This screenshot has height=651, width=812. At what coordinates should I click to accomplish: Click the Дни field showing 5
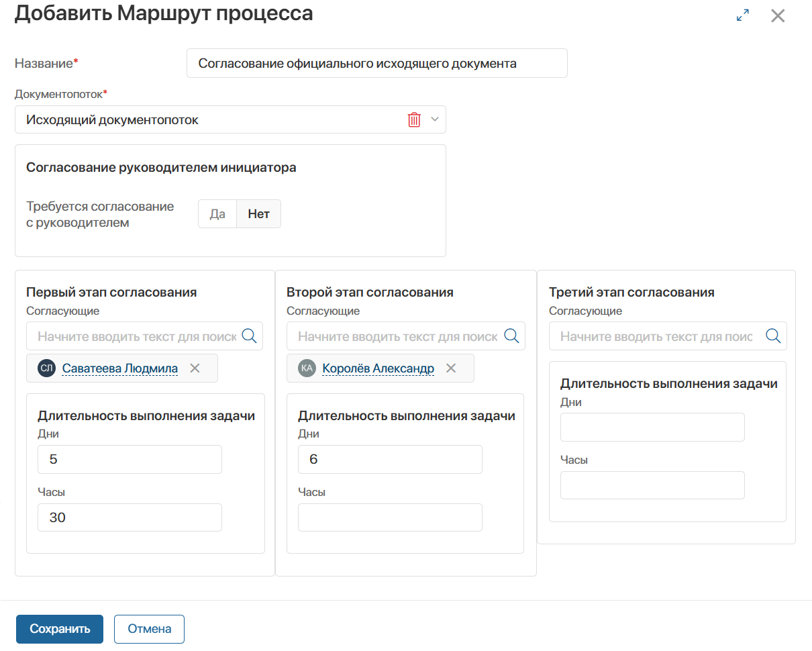[129, 459]
